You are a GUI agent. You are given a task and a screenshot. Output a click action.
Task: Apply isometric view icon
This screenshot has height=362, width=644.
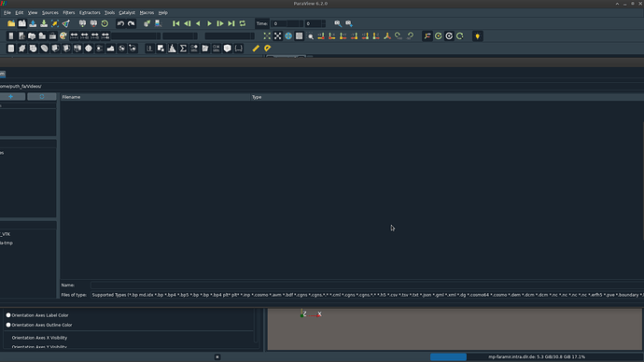(387, 36)
